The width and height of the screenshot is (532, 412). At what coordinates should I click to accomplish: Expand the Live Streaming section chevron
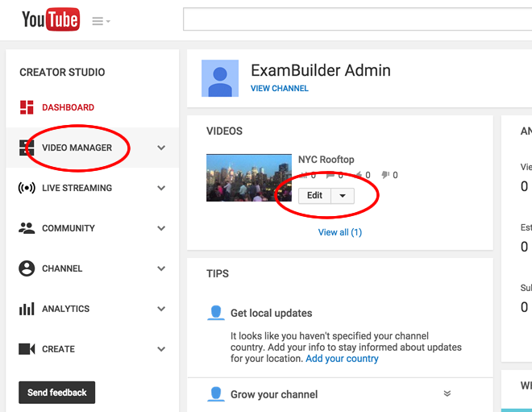pos(161,188)
